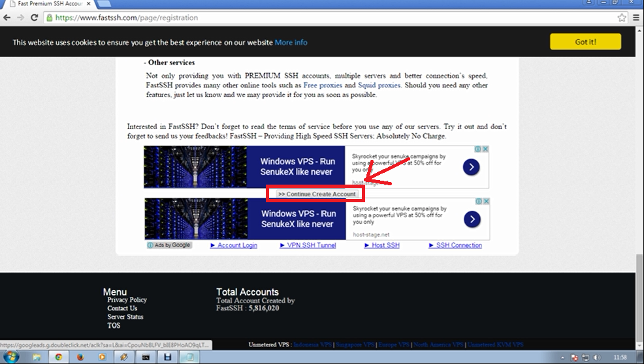Open the command prompt taskbar icon
This screenshot has height=364, width=644.
pyautogui.click(x=146, y=357)
